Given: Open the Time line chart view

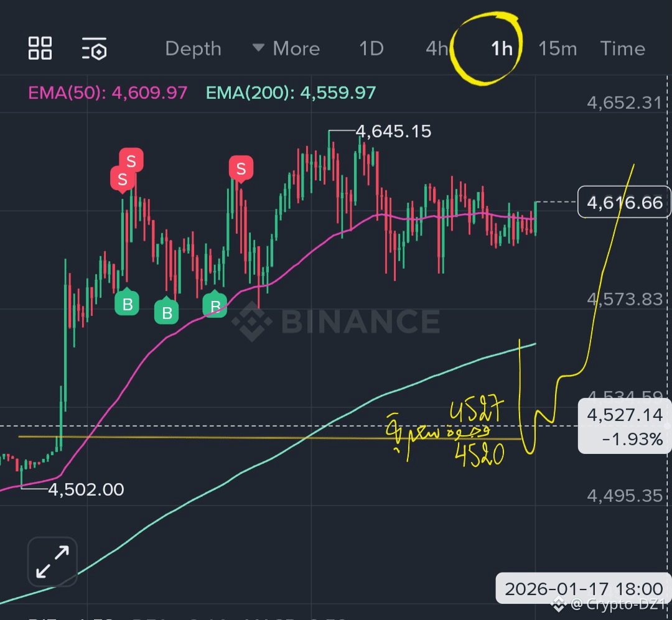Looking at the screenshot, I should pos(622,49).
